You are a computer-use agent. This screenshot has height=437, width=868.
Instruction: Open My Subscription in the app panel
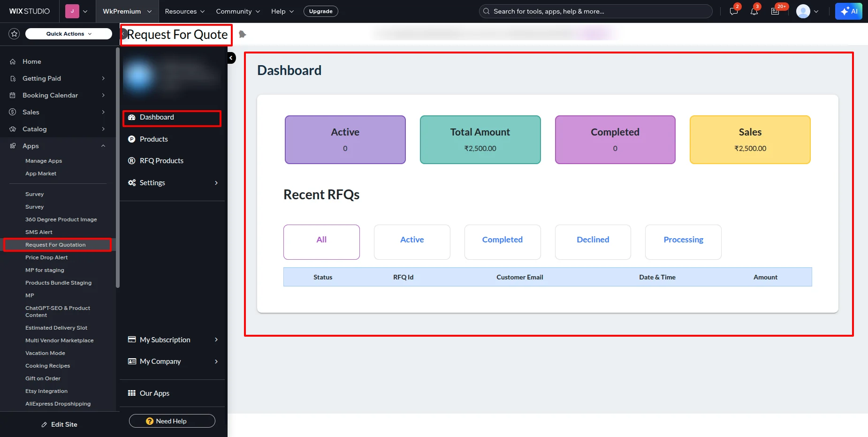(165, 339)
